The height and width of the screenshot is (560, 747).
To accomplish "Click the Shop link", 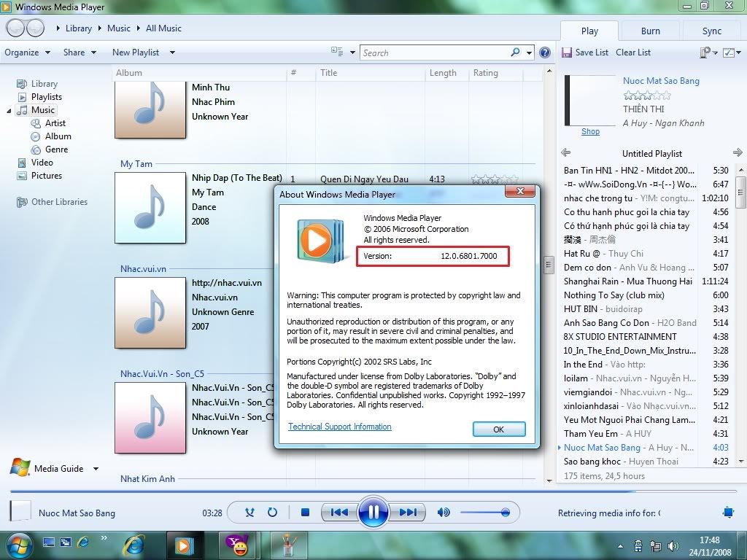I will [590, 131].
